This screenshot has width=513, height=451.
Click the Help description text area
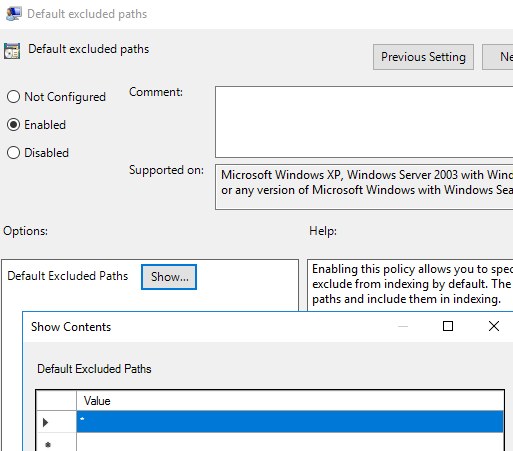click(410, 285)
